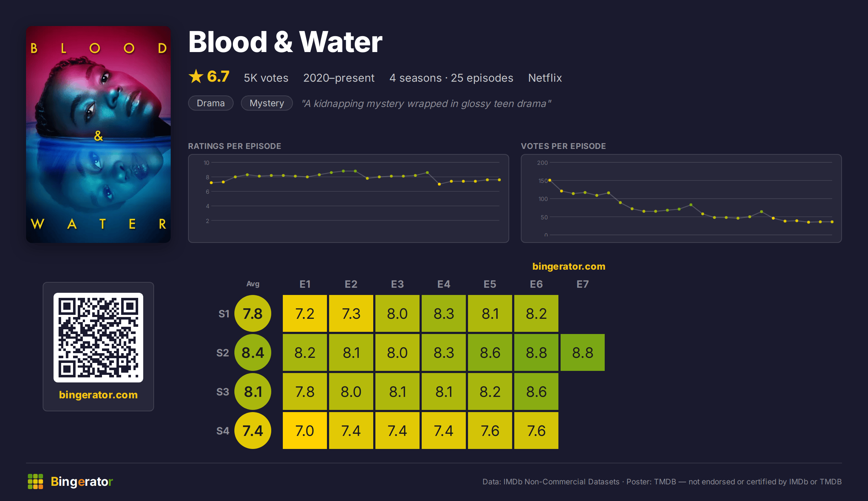This screenshot has width=868, height=501.
Task: Click the S1 E1 cell rated 7.2
Action: (305, 313)
